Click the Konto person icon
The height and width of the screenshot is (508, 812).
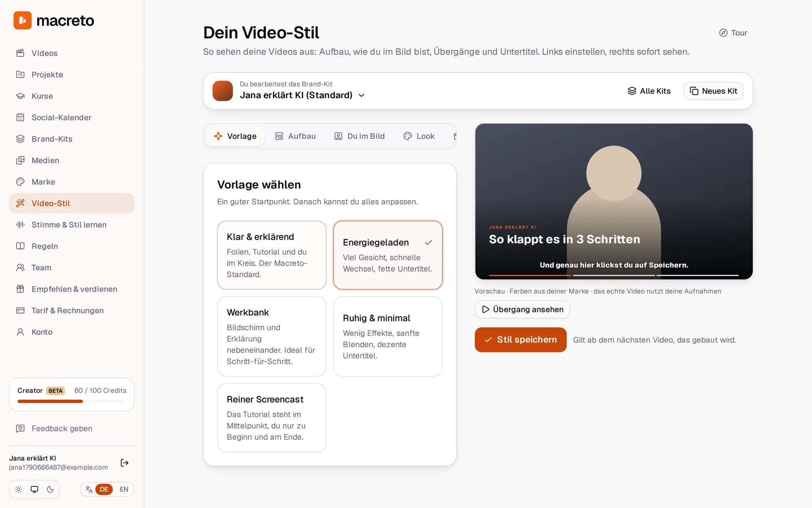click(x=20, y=332)
